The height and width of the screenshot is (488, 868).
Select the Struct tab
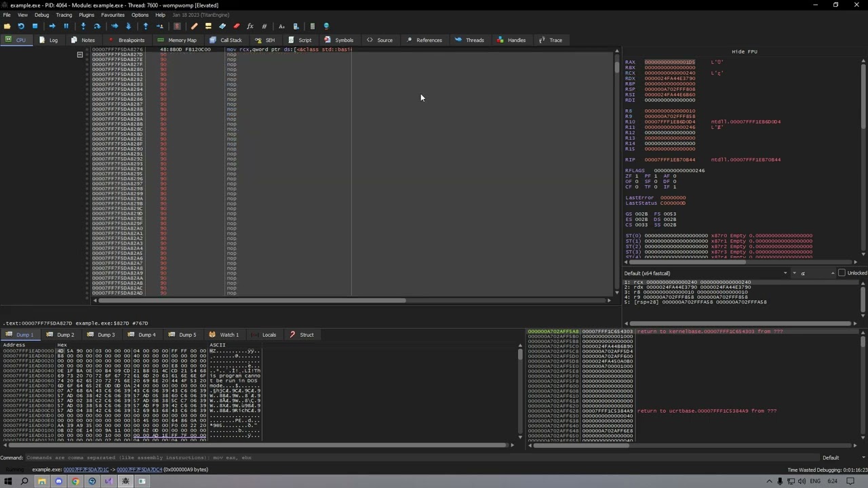click(302, 335)
